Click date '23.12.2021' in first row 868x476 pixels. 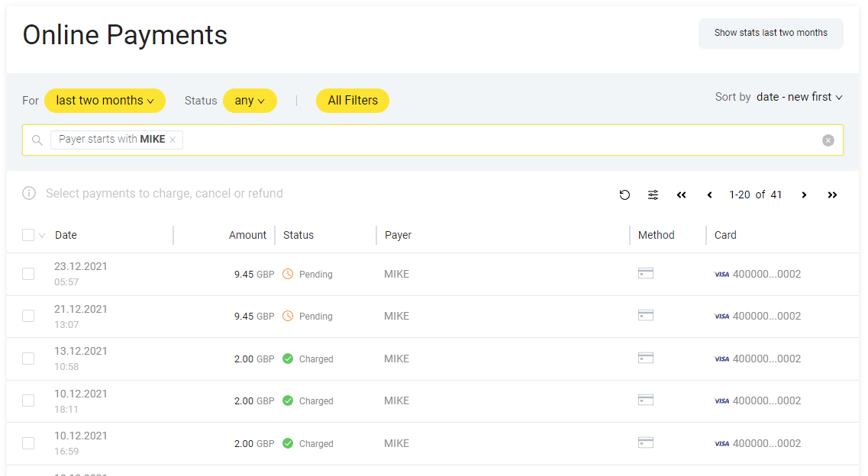pos(81,266)
